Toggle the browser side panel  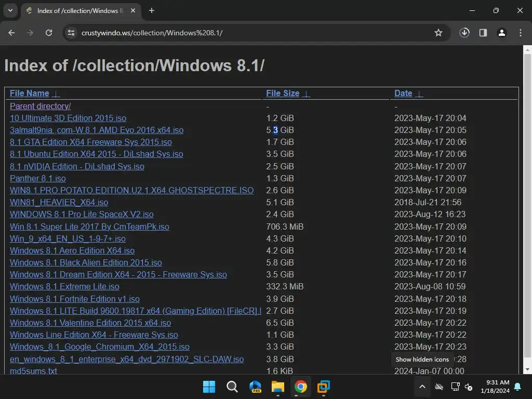point(483,33)
